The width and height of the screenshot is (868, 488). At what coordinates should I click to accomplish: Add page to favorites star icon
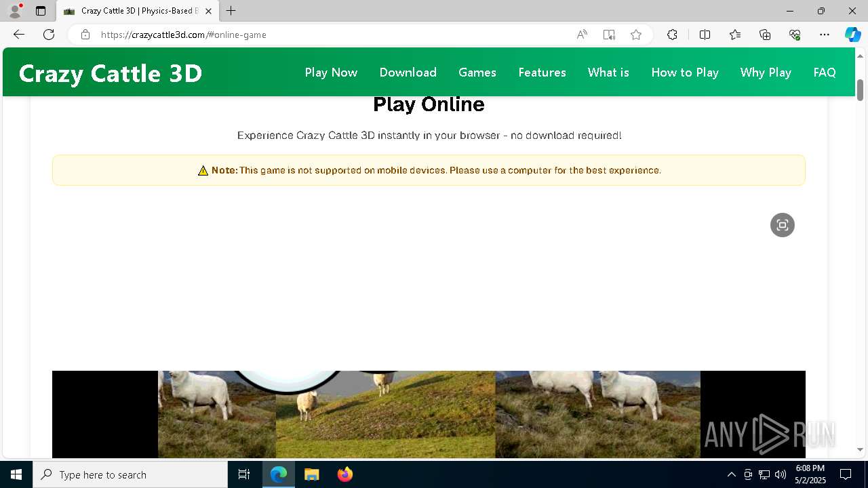(x=636, y=35)
